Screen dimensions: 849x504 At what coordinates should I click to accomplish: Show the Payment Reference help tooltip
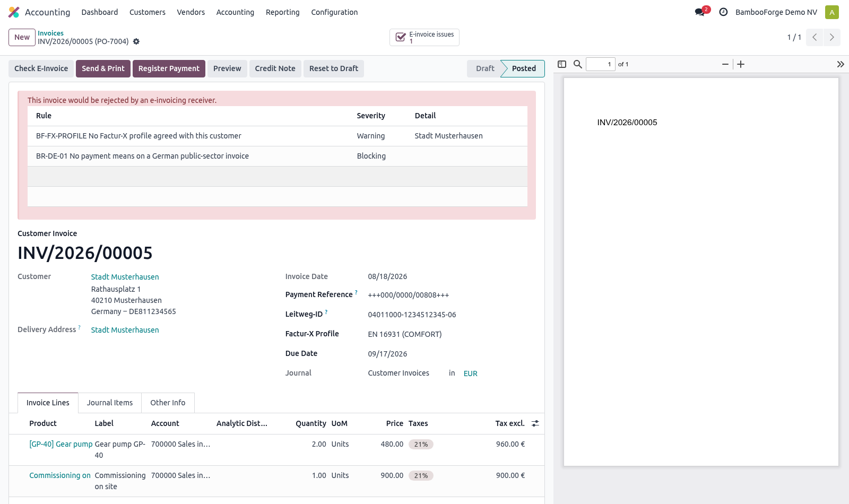point(356,292)
